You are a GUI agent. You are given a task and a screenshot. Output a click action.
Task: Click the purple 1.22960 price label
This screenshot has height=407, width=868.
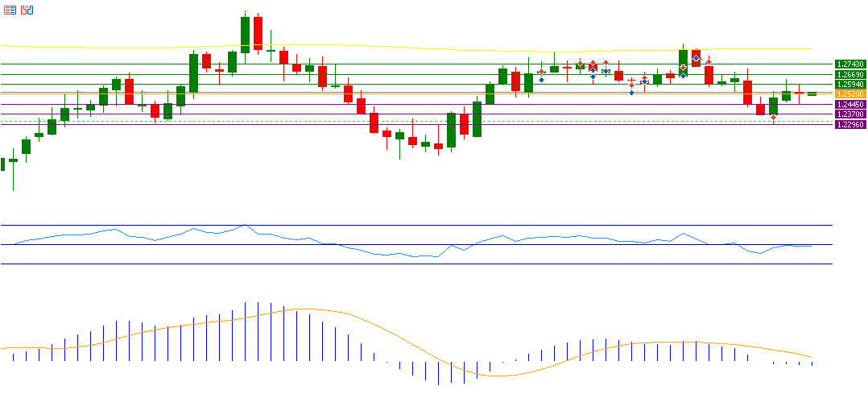[x=850, y=124]
